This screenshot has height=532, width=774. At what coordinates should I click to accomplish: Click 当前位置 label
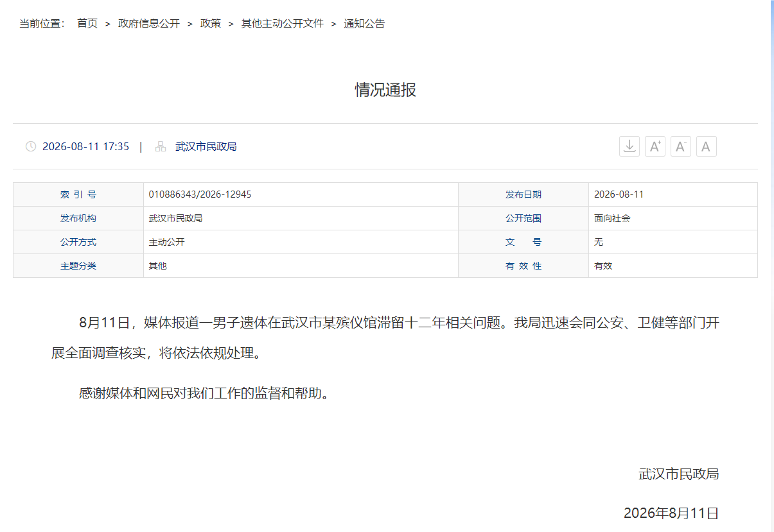tap(42, 24)
